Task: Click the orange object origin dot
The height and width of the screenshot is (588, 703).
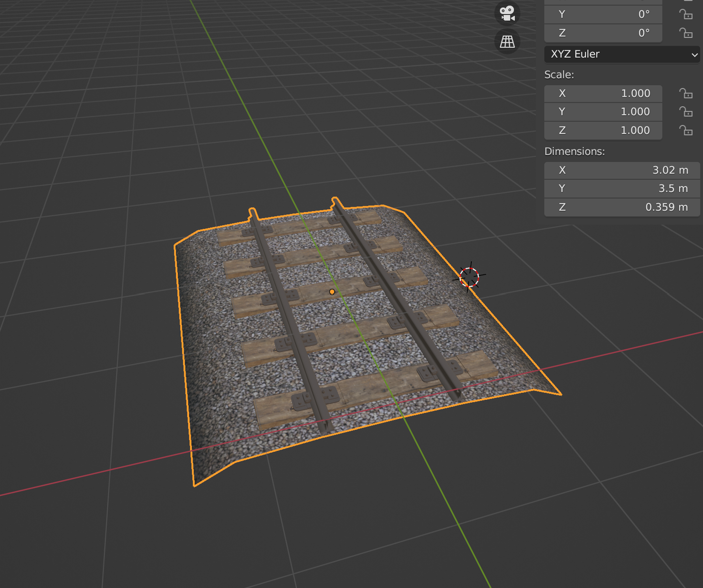Action: pos(332,292)
